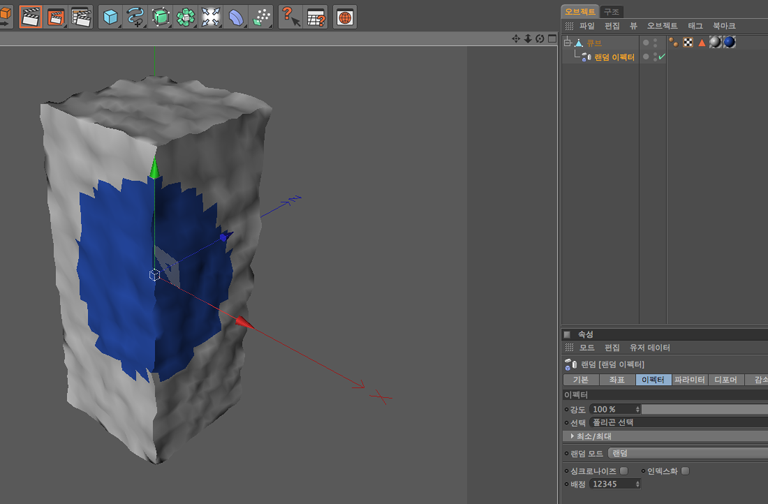
Task: Enable the 인덱스화 checkbox
Action: (685, 470)
